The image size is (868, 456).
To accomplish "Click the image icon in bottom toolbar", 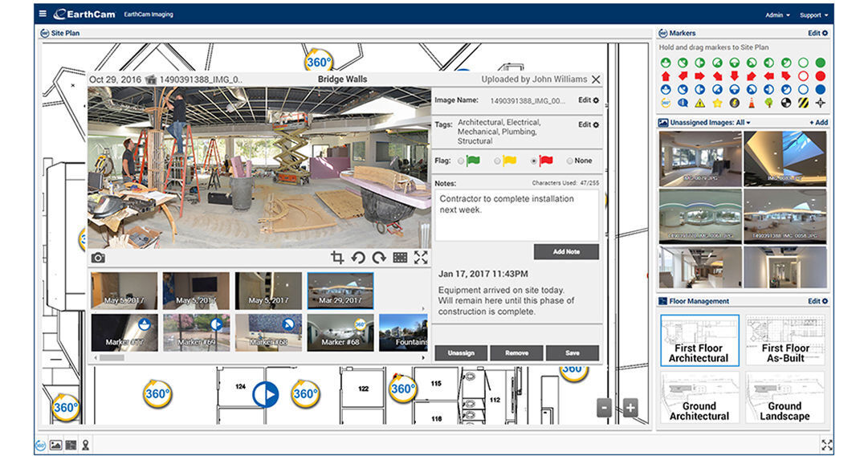I will [x=55, y=445].
